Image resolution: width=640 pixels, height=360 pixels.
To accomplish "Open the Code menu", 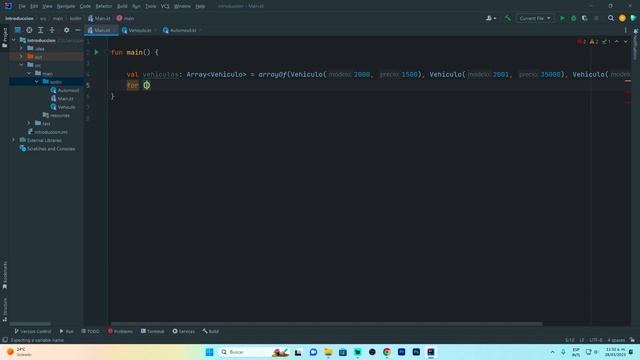I will tap(85, 6).
